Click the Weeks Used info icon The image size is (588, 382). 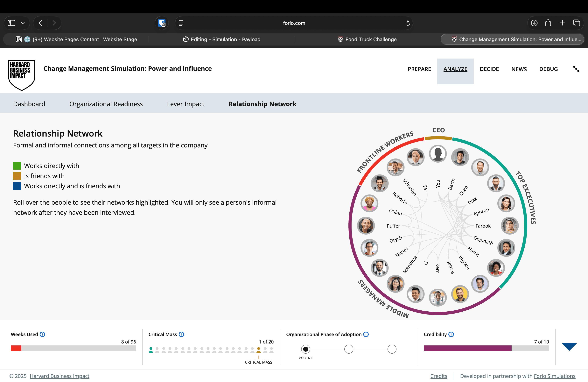43,334
